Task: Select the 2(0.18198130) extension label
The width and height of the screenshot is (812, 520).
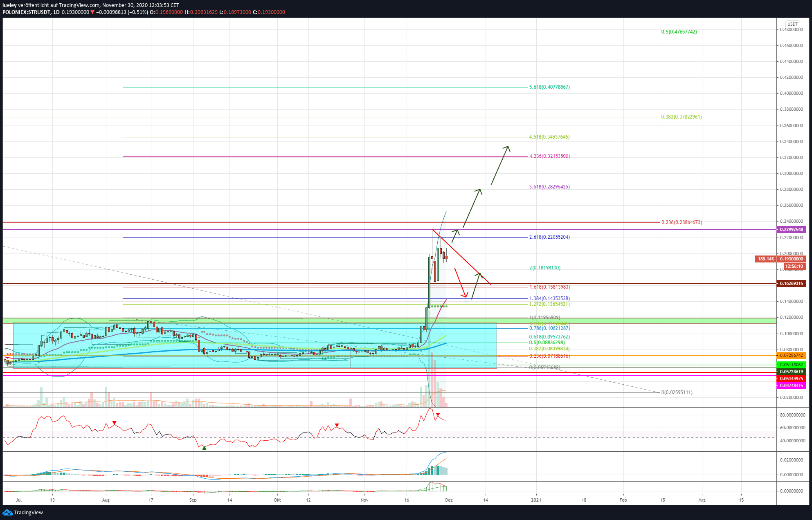Action: click(545, 268)
